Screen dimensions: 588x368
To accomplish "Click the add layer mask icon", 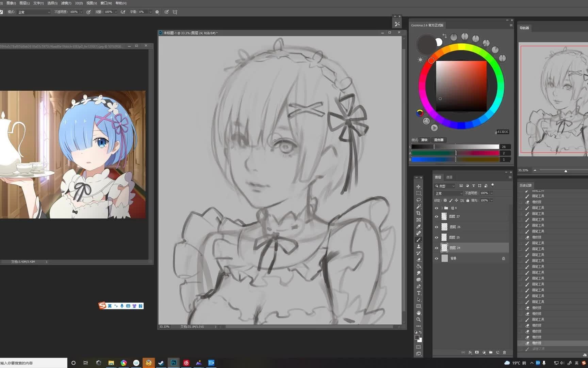I will 477,352.
